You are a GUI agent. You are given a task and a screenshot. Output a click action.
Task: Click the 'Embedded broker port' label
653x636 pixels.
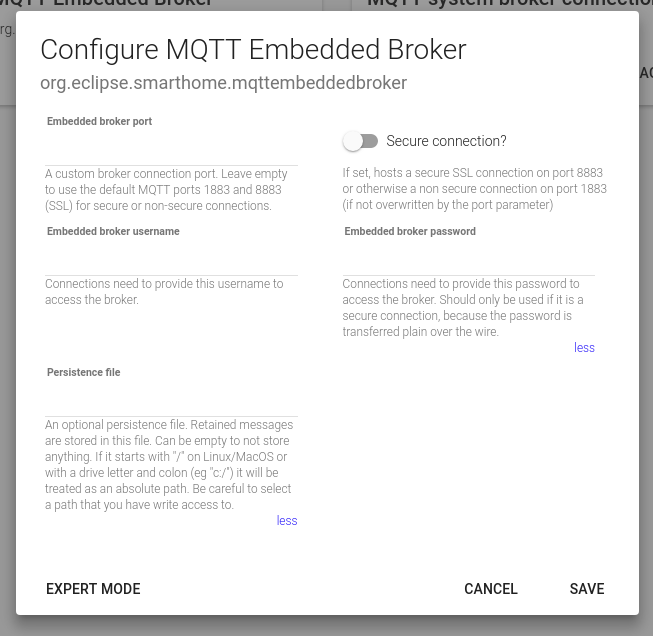click(x=99, y=122)
